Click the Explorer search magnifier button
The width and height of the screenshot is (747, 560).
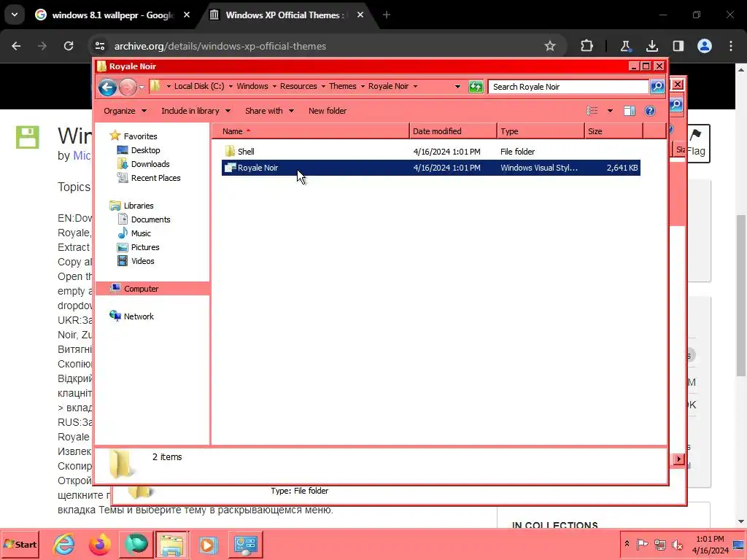pos(657,87)
